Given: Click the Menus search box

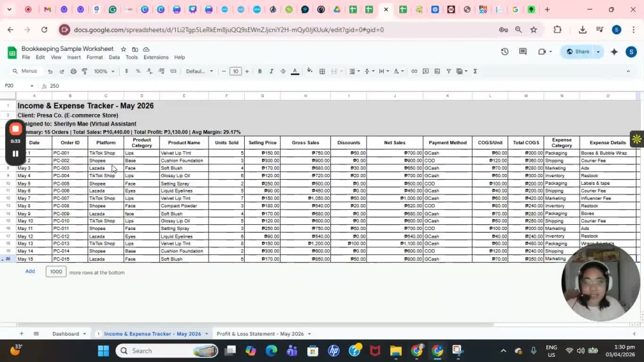Looking at the screenshot, I should click(x=24, y=71).
